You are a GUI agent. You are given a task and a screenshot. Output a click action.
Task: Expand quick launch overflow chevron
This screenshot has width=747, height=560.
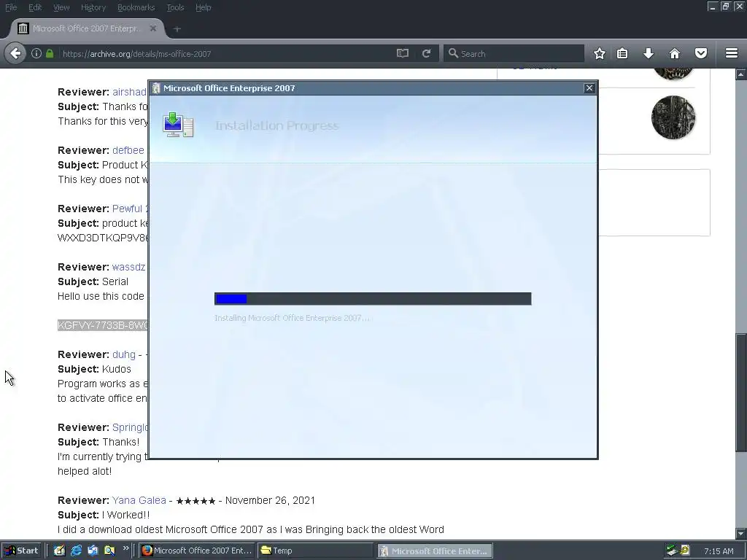pyautogui.click(x=125, y=548)
